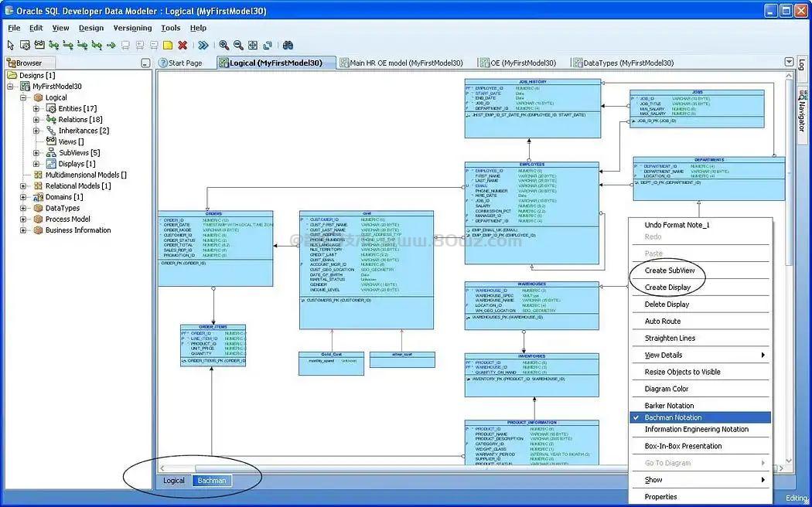Click Diagram Color in context menu
The height and width of the screenshot is (507, 812).
point(666,389)
